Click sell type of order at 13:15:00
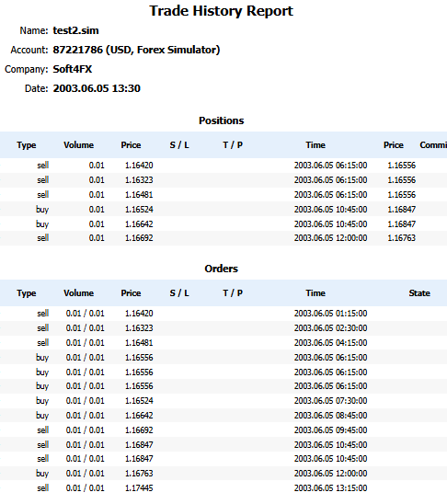Image resolution: width=447 pixels, height=504 pixels. tap(42, 488)
